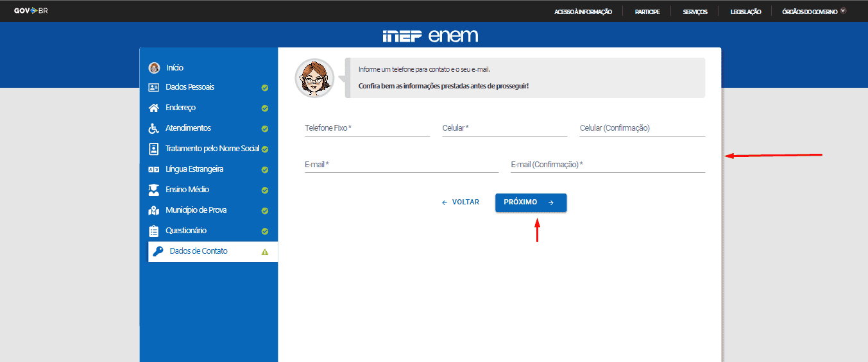The image size is (868, 362).
Task: Click the graduate icon for Ensino Médio
Action: (x=153, y=190)
